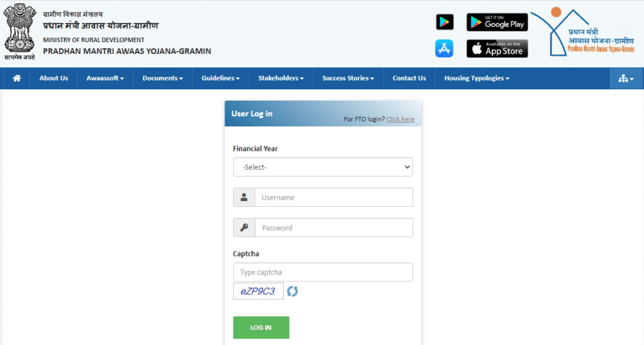The width and height of the screenshot is (644, 345).
Task: Click the PMAY-G house logo
Action: tap(583, 31)
